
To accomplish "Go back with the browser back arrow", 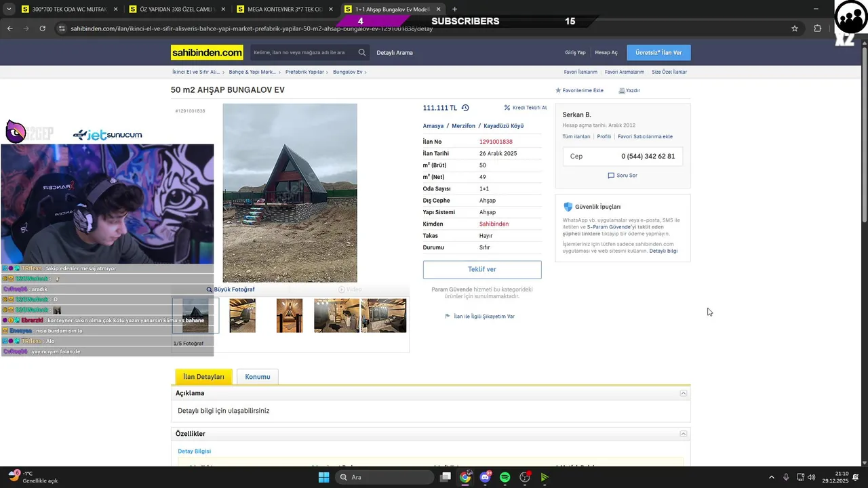I will (9, 28).
